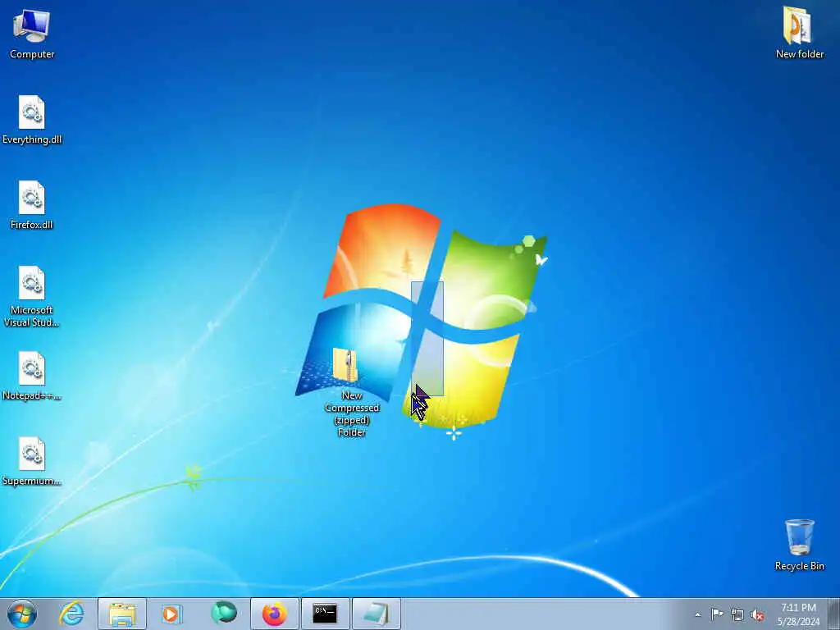Select the Microsoft Visual Stud... file icon
The image size is (840, 630).
32,296
